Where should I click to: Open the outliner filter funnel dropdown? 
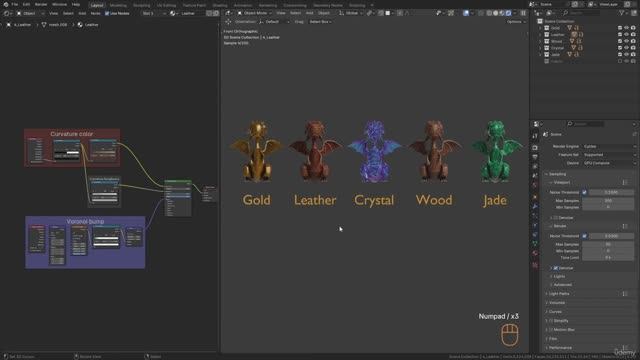(623, 13)
